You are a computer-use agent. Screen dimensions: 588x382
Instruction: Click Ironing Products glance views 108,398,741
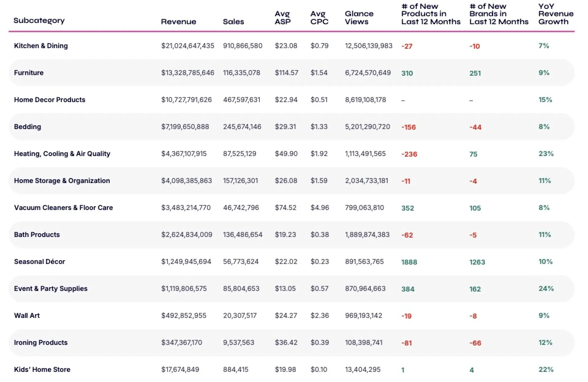[x=364, y=342]
